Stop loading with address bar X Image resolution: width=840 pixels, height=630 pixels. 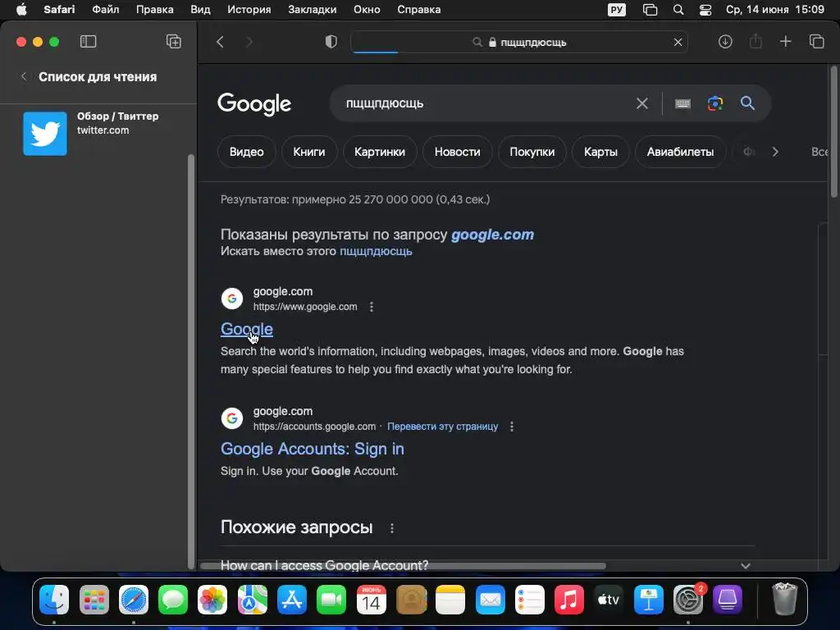[678, 43]
